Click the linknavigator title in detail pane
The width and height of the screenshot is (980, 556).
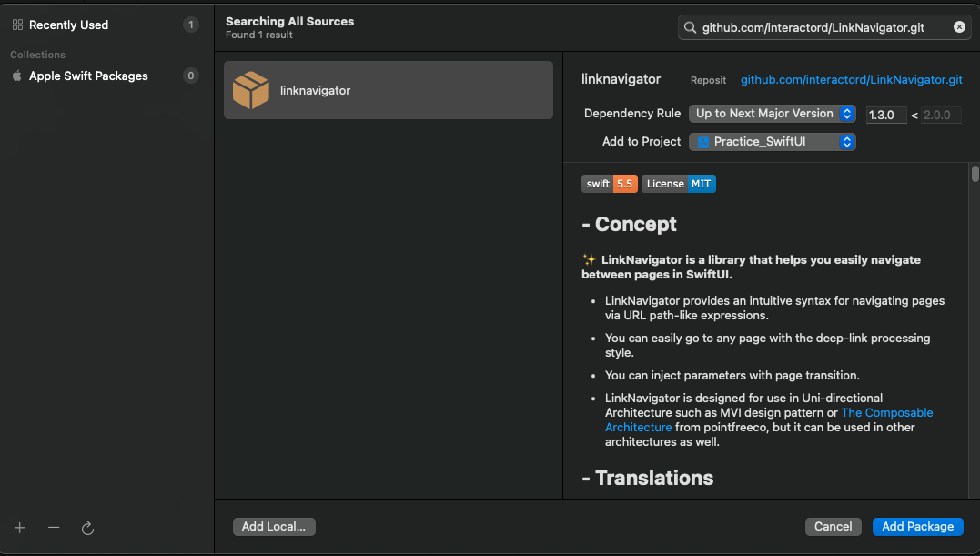621,79
